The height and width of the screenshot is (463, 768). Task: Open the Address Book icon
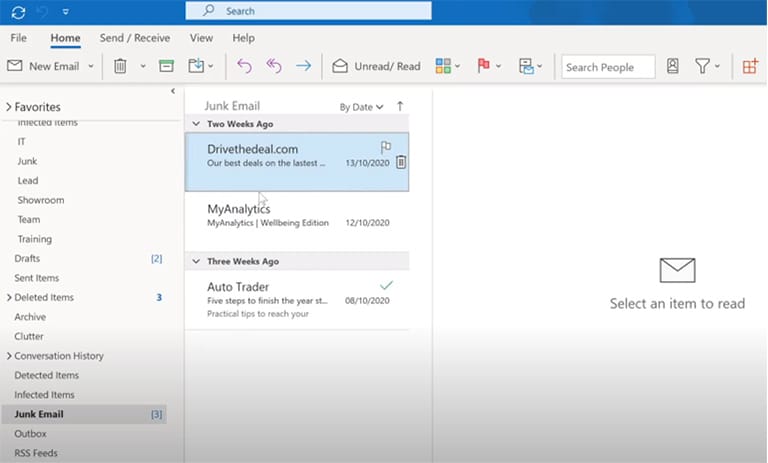pyautogui.click(x=673, y=66)
